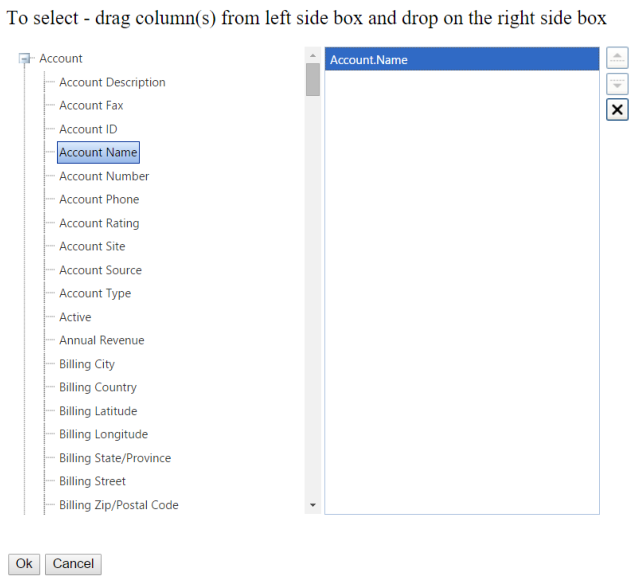Choose Billing State/Province field

(x=115, y=458)
